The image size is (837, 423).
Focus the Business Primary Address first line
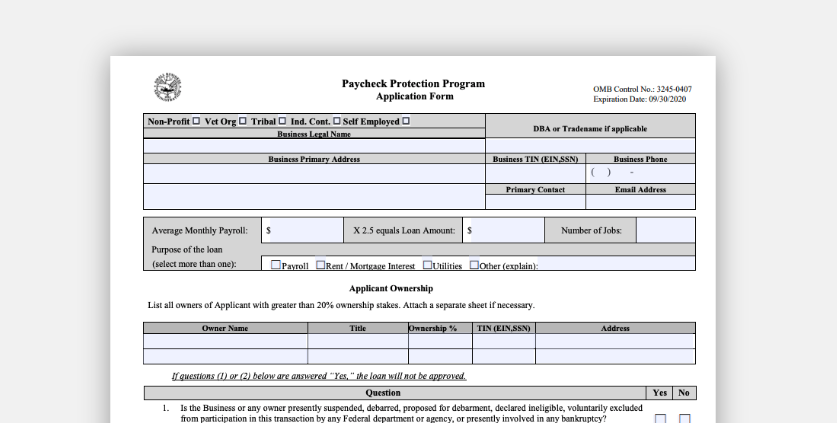pos(314,174)
